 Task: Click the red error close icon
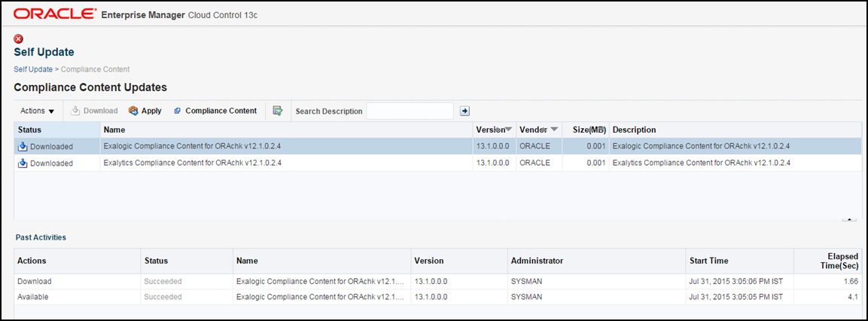click(18, 39)
